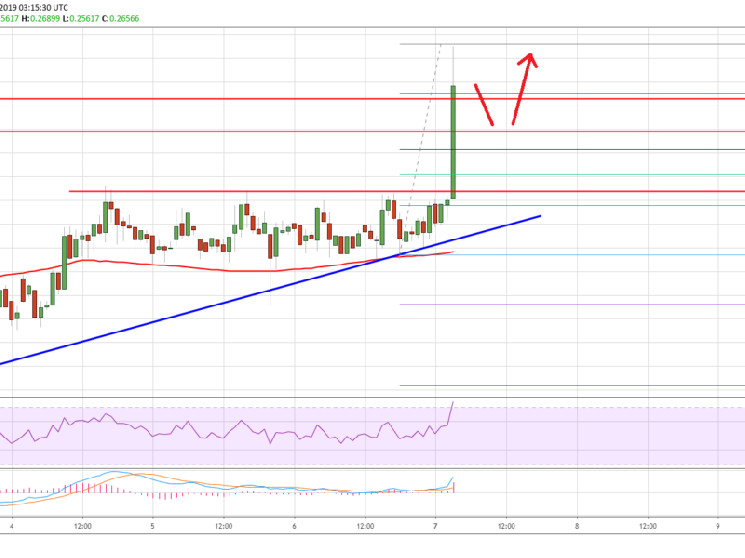745x558 pixels.
Task: Click the large green breakout candle
Action: coord(453,142)
